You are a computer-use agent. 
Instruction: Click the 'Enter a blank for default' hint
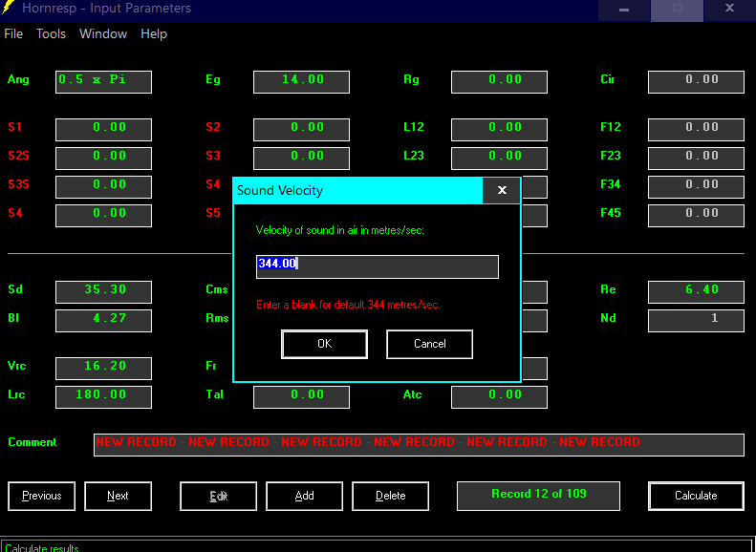(x=348, y=305)
